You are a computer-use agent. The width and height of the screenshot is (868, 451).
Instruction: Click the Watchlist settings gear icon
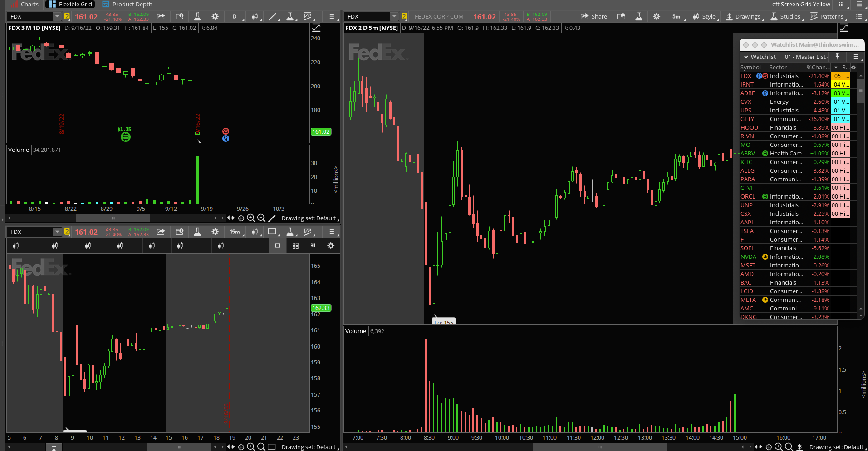click(x=853, y=67)
